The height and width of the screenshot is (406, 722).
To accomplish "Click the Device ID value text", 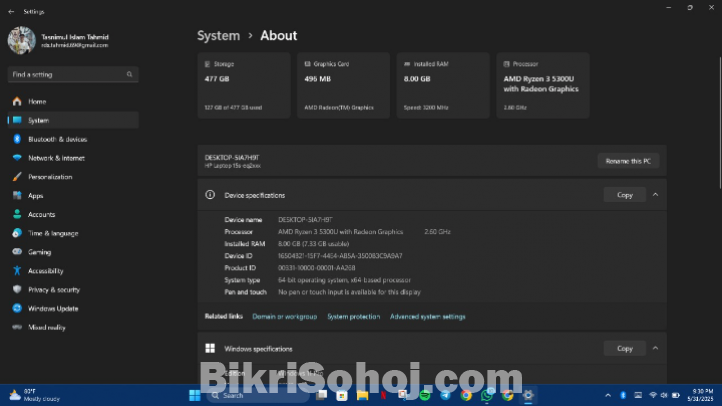I will (x=340, y=256).
